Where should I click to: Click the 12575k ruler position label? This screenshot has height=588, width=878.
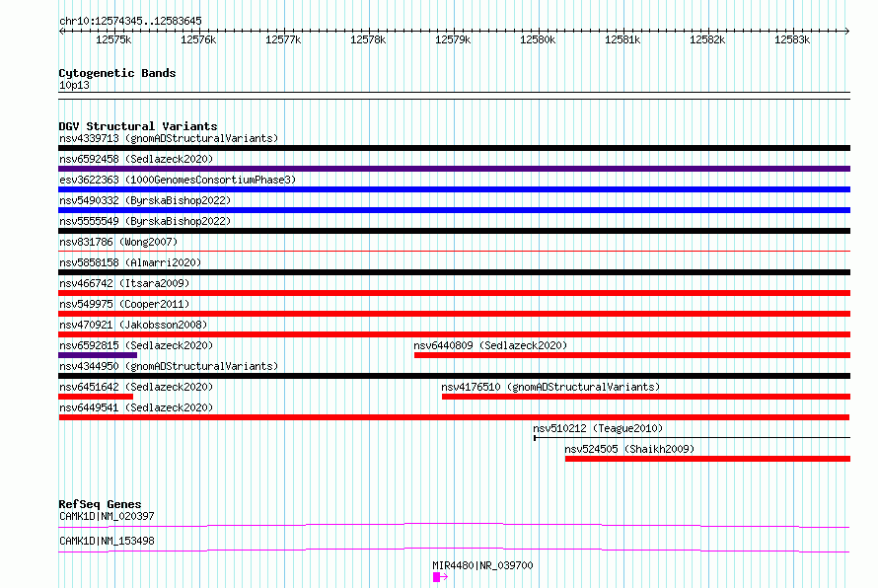pos(113,39)
